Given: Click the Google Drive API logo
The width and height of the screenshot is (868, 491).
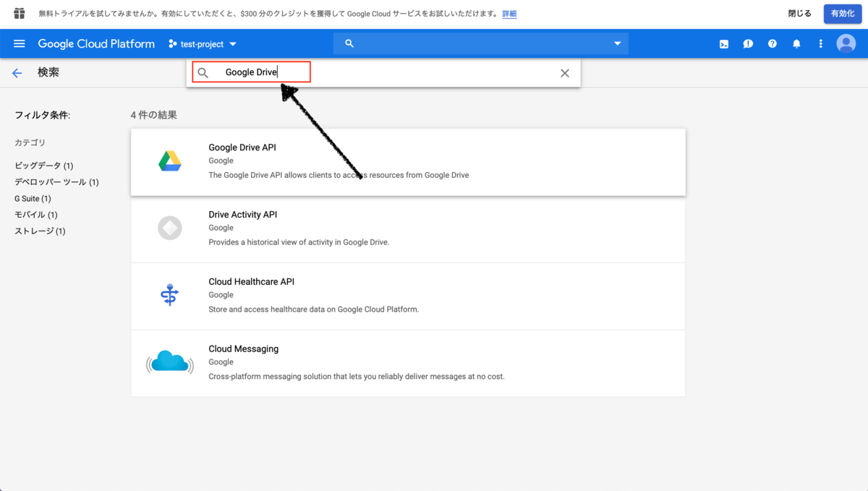Looking at the screenshot, I should pos(170,161).
